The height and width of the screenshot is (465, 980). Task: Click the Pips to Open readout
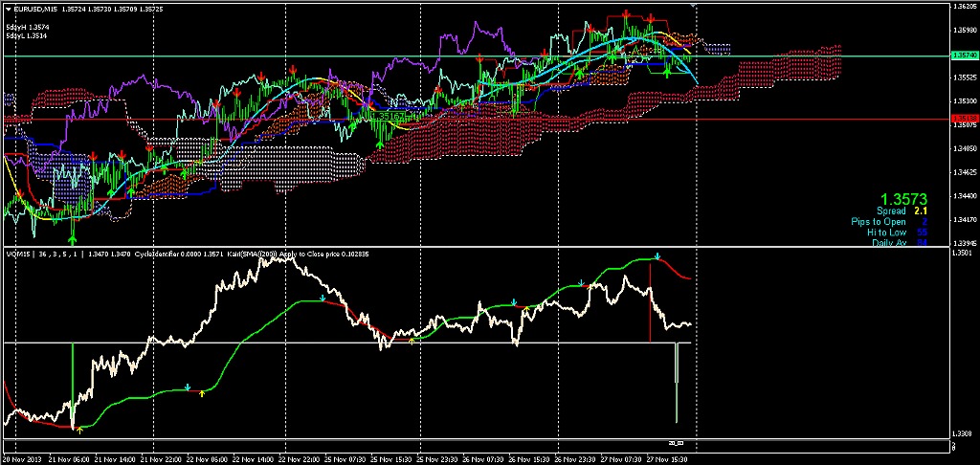click(x=889, y=222)
